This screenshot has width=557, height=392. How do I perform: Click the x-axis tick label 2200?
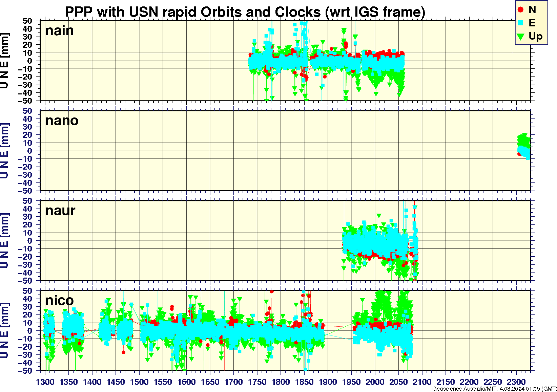(x=469, y=382)
